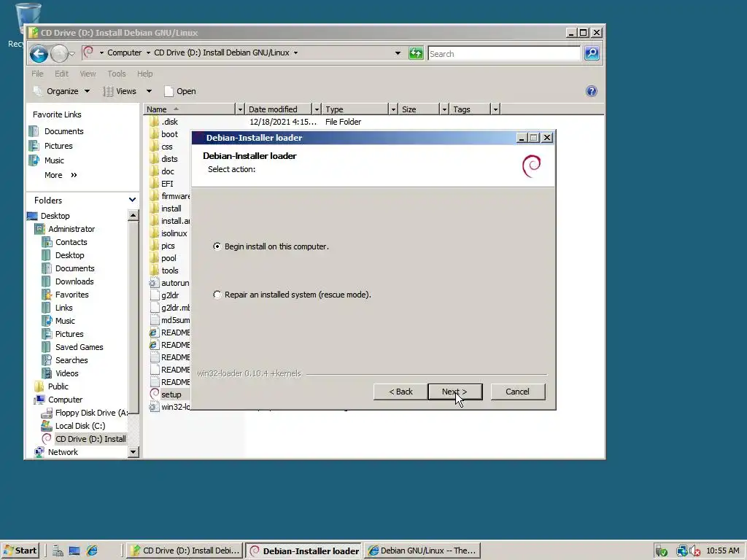Open the Help menu

coord(145,74)
